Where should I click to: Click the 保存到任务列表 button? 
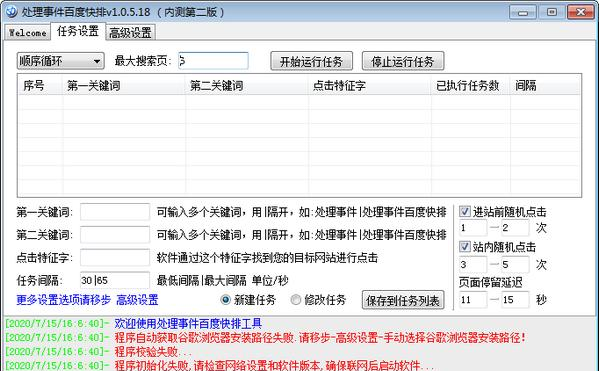(403, 300)
